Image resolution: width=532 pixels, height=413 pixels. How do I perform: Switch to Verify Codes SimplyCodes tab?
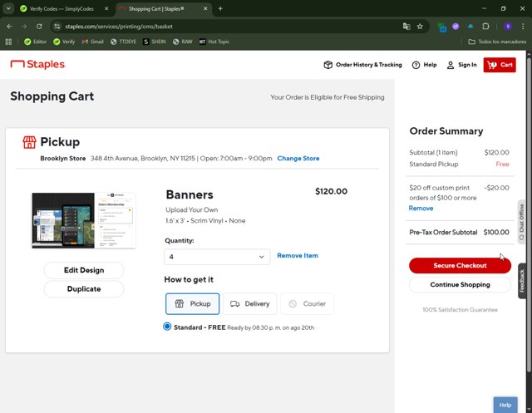(61, 9)
